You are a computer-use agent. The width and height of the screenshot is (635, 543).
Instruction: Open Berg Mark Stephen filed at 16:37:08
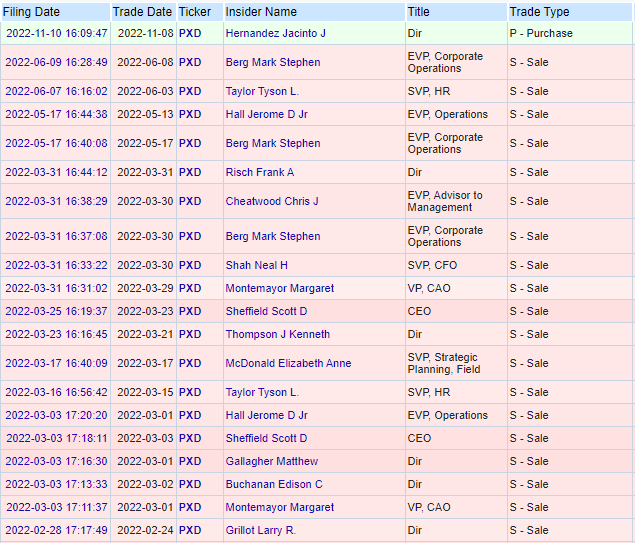273,236
